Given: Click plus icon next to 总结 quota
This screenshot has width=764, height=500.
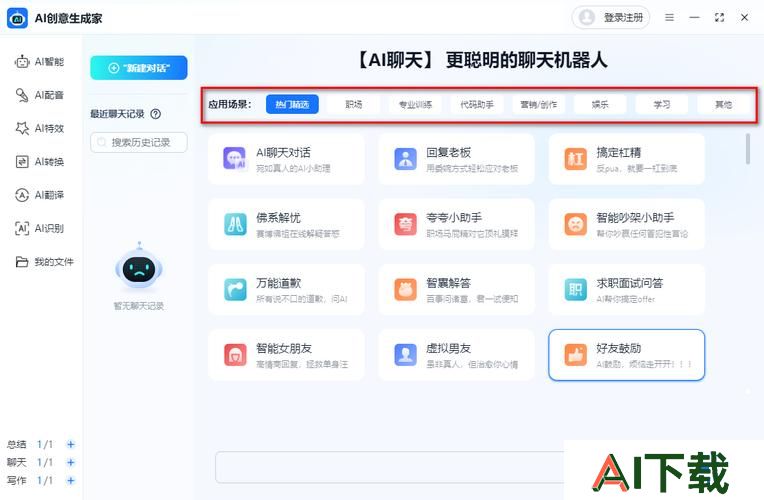Looking at the screenshot, I should point(71,444).
